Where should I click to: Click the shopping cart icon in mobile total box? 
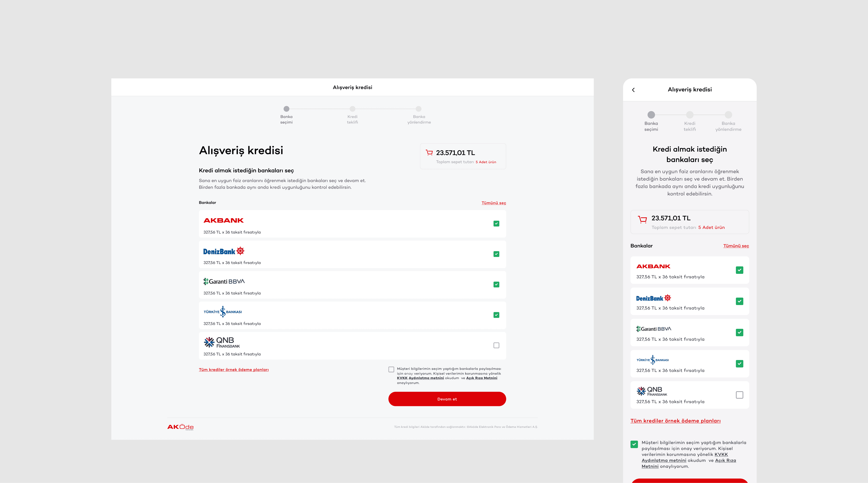[x=642, y=220]
